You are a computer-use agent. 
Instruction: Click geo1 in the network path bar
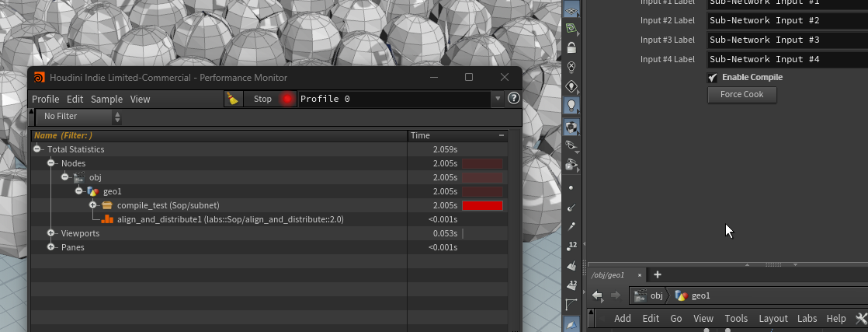[700, 295]
